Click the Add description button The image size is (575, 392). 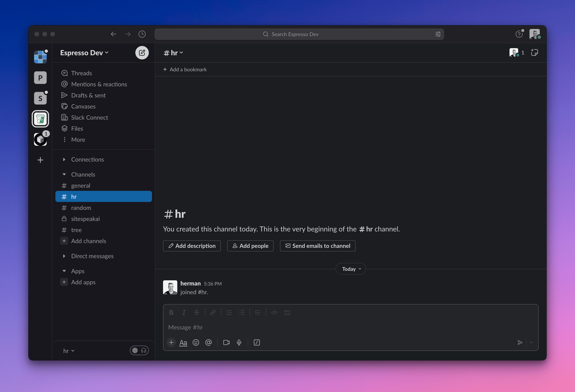192,246
